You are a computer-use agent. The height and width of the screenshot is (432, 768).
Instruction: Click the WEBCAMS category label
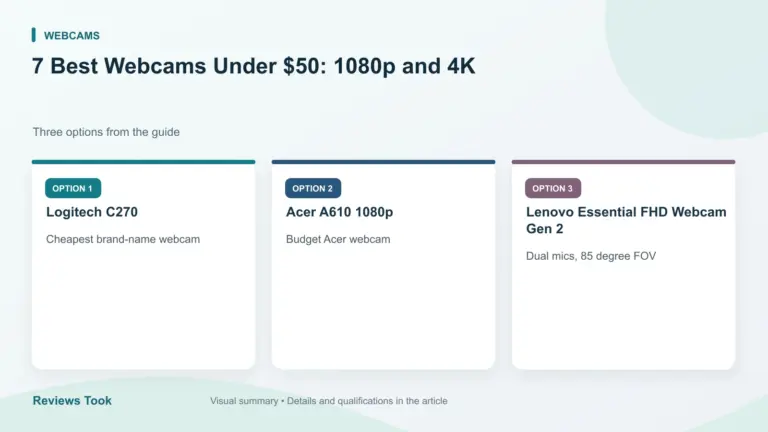coord(72,36)
